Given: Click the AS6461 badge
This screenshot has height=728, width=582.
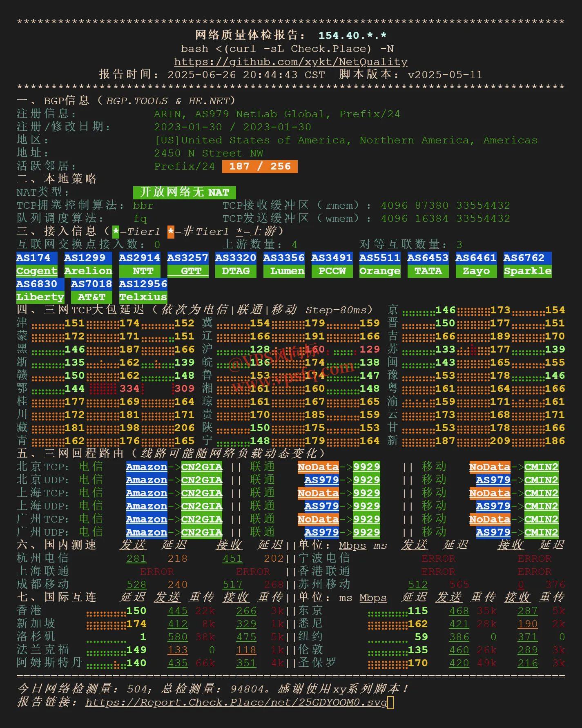Looking at the screenshot, I should tap(476, 258).
